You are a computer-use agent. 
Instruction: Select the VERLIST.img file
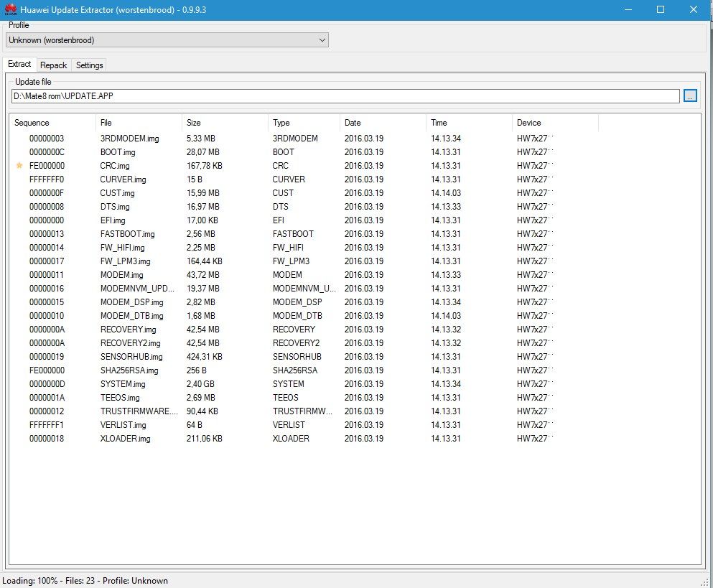[x=123, y=425]
